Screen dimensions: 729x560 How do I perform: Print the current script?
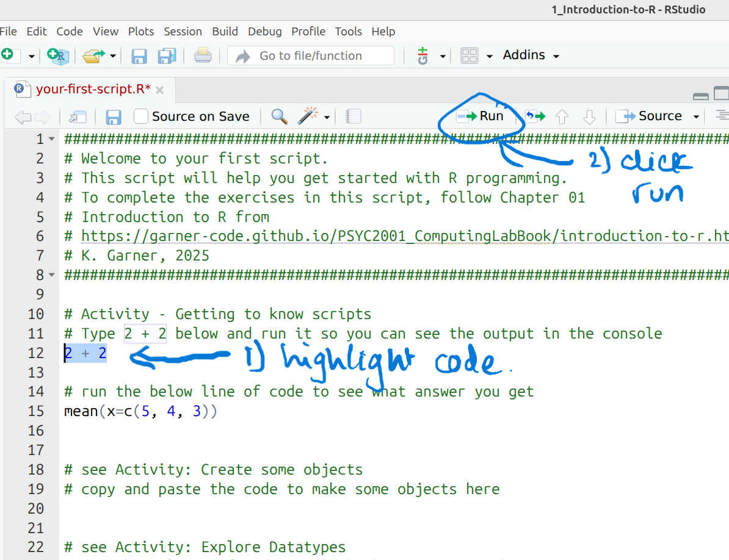point(201,55)
